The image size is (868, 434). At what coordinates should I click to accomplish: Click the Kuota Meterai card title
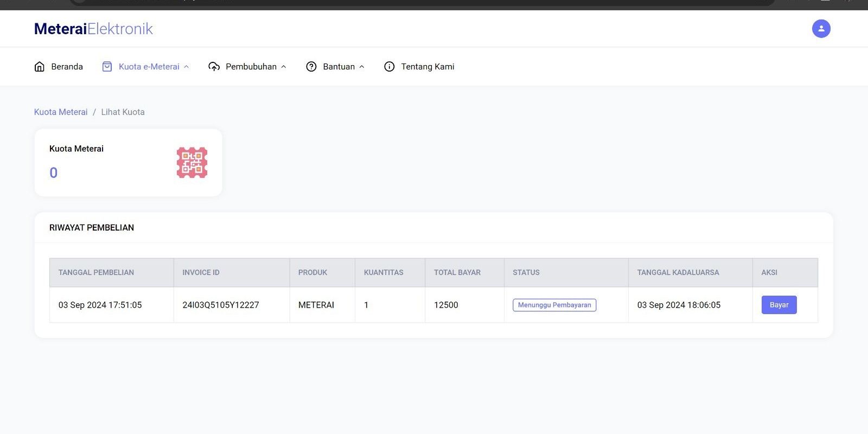point(76,149)
